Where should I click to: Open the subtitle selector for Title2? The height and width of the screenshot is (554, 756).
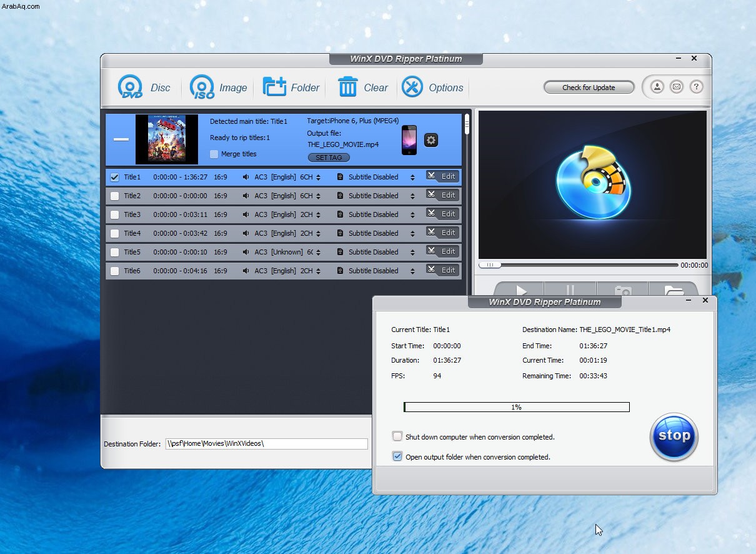tap(412, 196)
